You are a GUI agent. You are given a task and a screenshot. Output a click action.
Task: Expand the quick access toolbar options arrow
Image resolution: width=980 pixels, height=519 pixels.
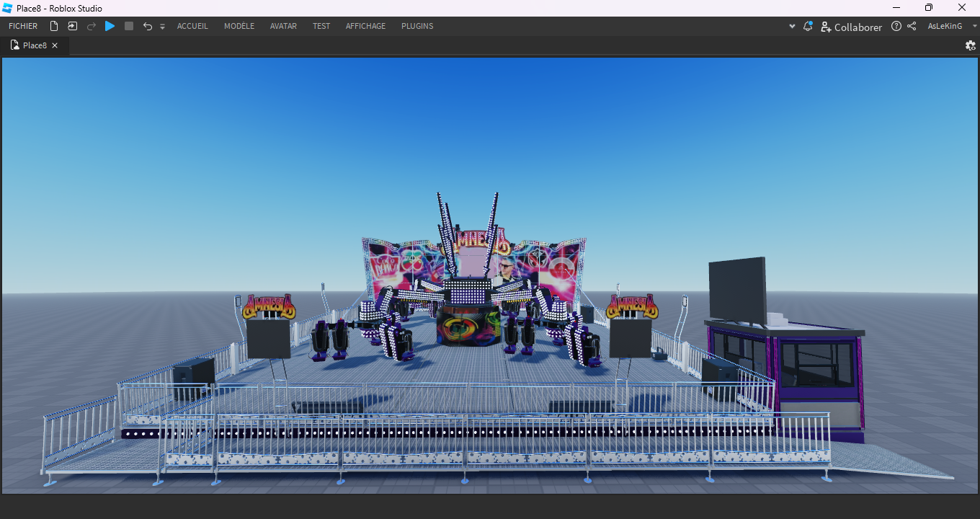coord(162,27)
